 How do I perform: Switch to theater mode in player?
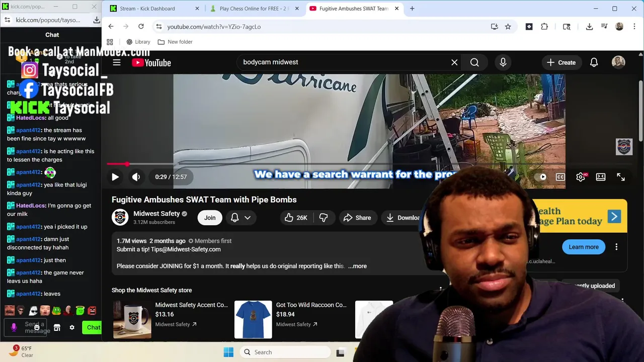pyautogui.click(x=601, y=177)
